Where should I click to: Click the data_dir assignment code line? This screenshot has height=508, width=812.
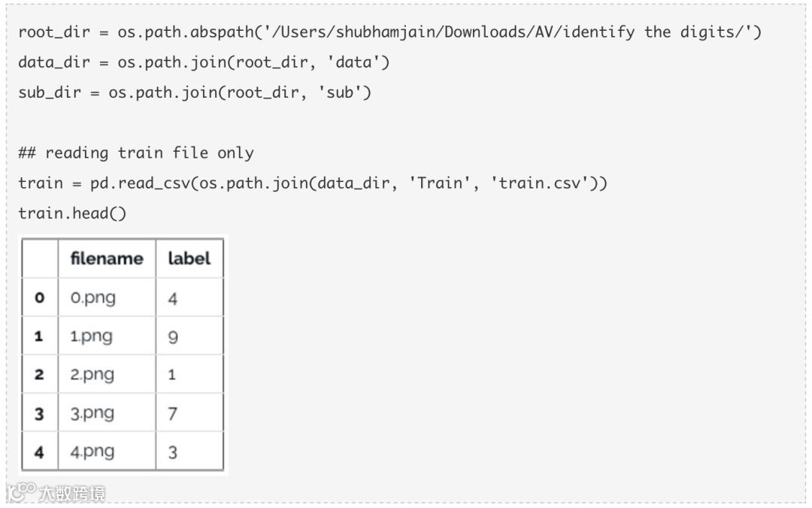click(204, 62)
